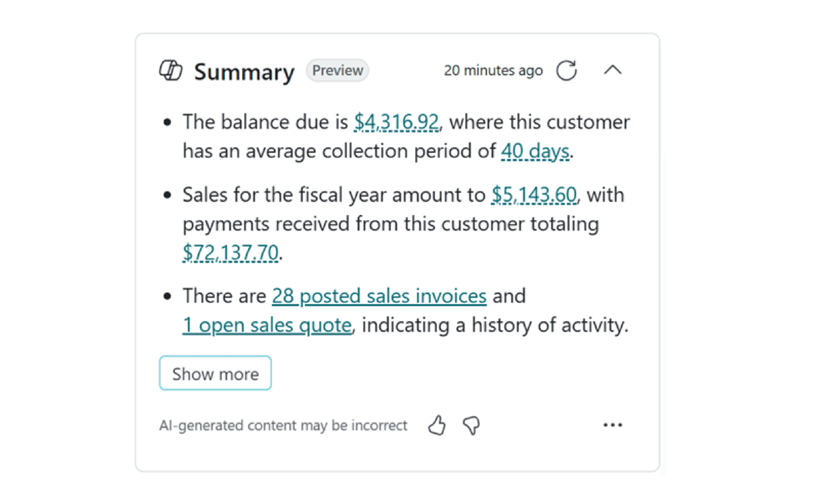Open the 1 open sales quote link
Screen dimensions: 813x504
pos(267,325)
